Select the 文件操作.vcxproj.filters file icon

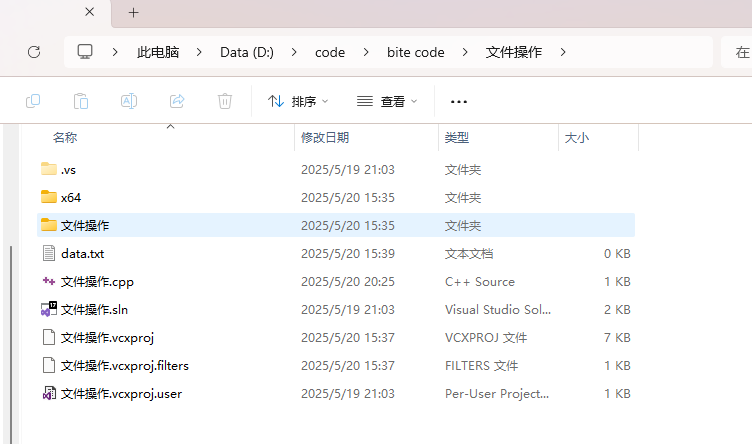tap(48, 365)
